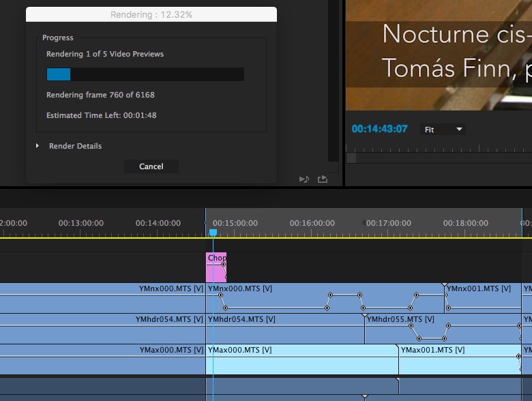Screen dimensions: 532x401
Task: Open the Fit zoom level dropdown
Action: pyautogui.click(x=443, y=130)
